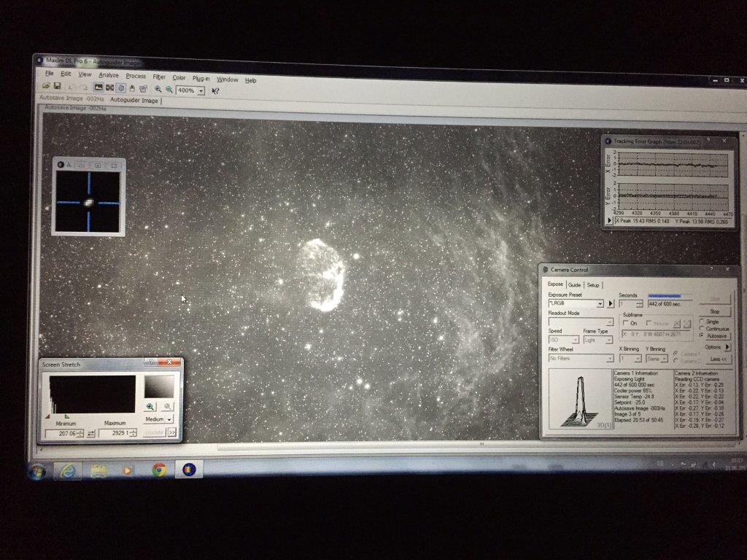This screenshot has width=747, height=560.
Task: Open File Explorer from the taskbar
Action: pos(98,471)
